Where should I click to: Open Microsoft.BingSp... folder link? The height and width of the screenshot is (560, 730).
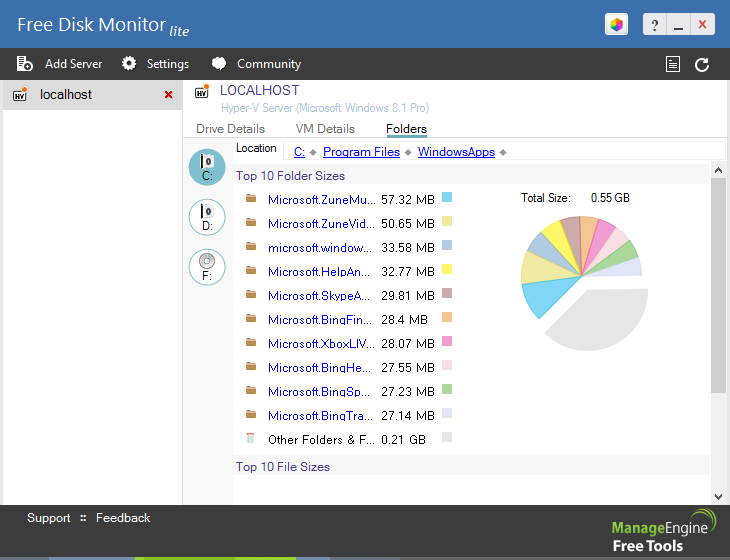pos(319,392)
